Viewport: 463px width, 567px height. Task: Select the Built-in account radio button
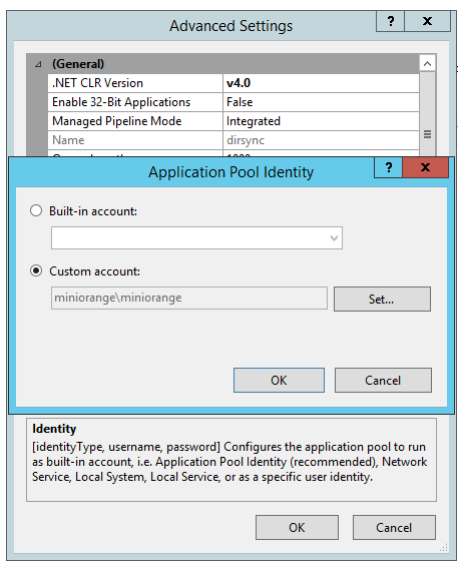(36, 211)
